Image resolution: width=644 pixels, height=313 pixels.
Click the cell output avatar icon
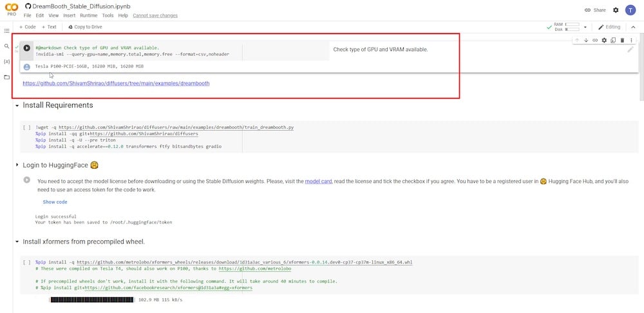tap(26, 66)
